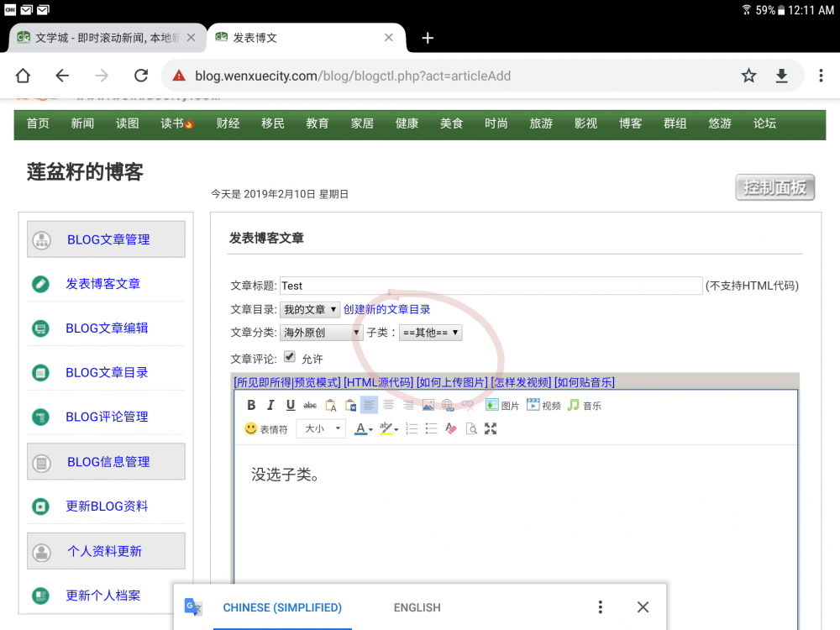Screen dimensions: 840x630
Task: Insert a numbered list
Action: [412, 428]
